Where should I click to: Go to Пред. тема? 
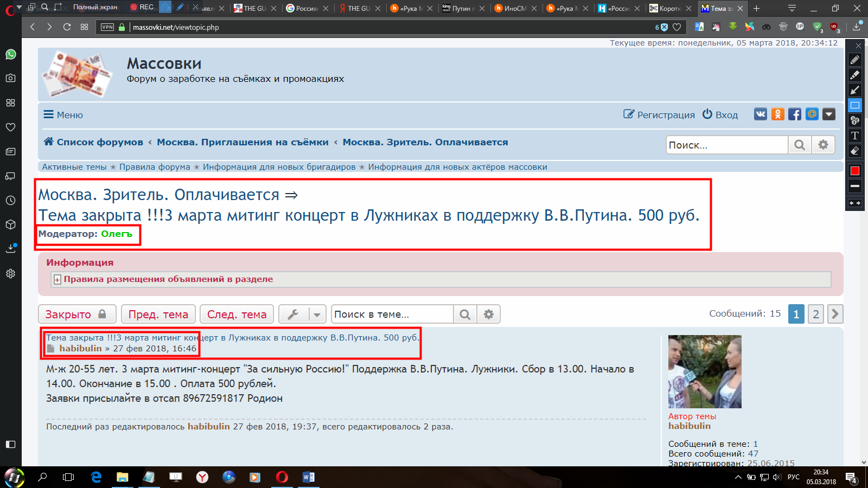(158, 314)
